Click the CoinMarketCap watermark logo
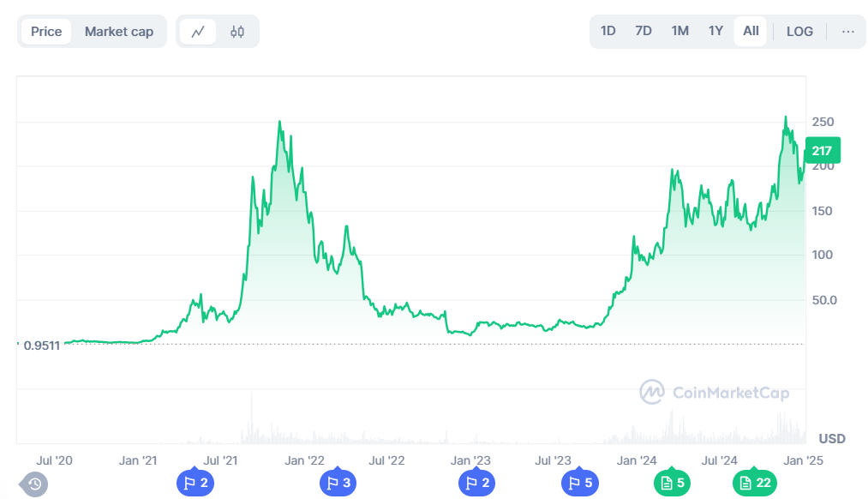This screenshot has height=499, width=868. [715, 392]
